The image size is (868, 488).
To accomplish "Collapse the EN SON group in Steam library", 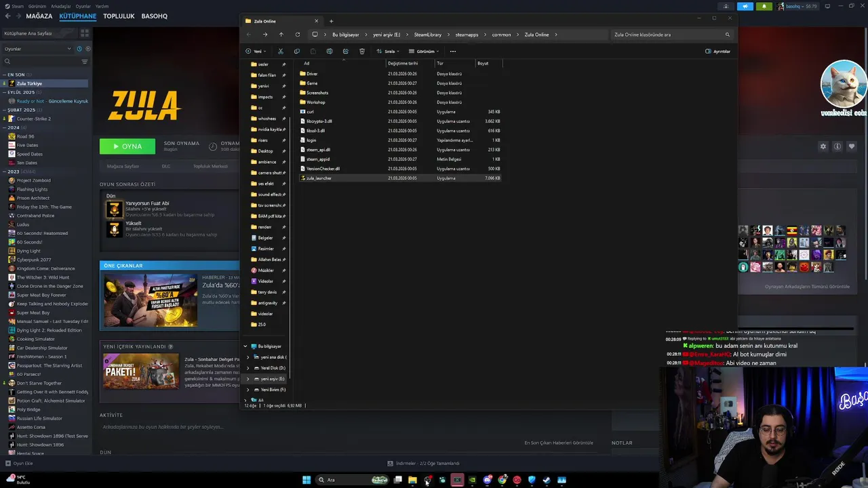I will pos(4,75).
